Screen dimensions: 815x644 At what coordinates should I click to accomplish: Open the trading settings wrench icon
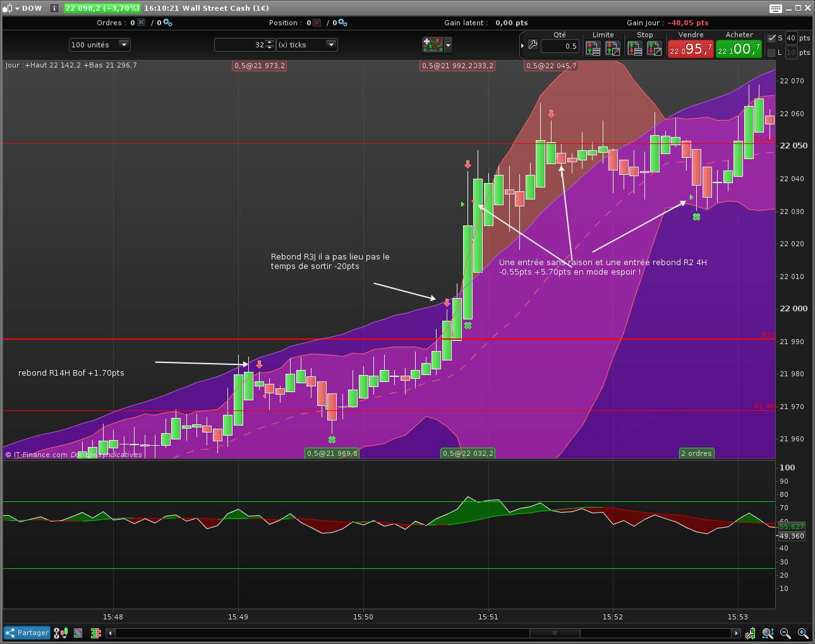[532, 45]
